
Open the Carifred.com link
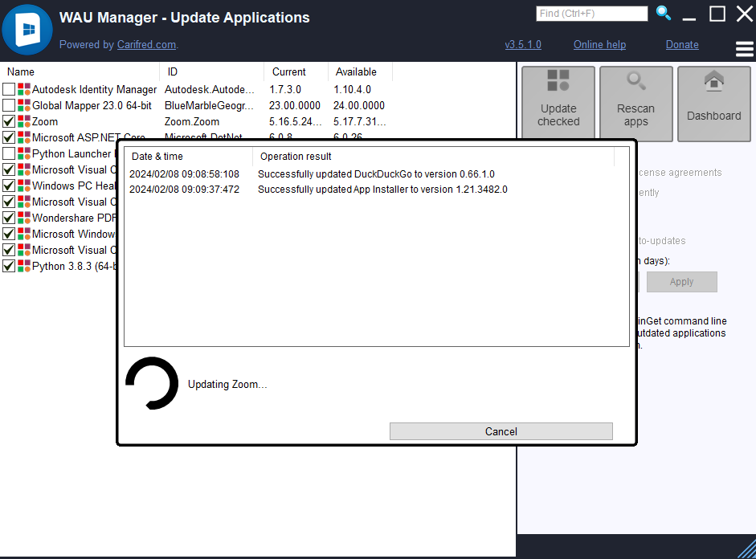point(146,45)
